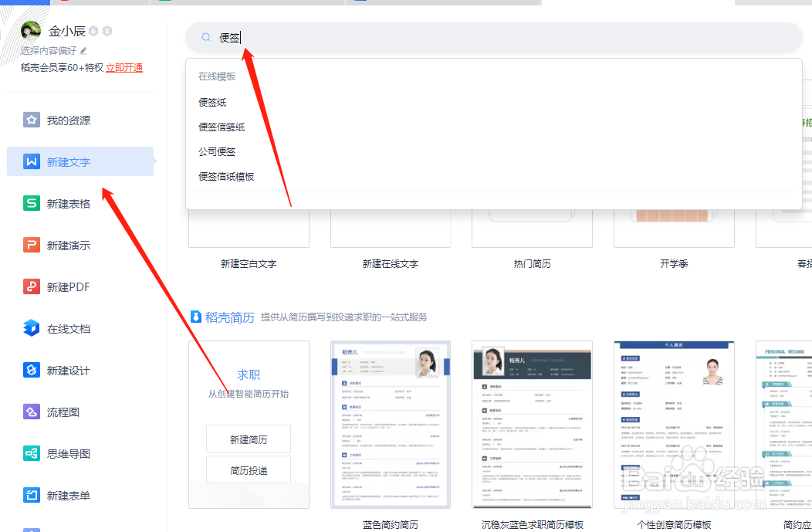Click the pencil icon beside 选择内容偏好

click(x=83, y=51)
